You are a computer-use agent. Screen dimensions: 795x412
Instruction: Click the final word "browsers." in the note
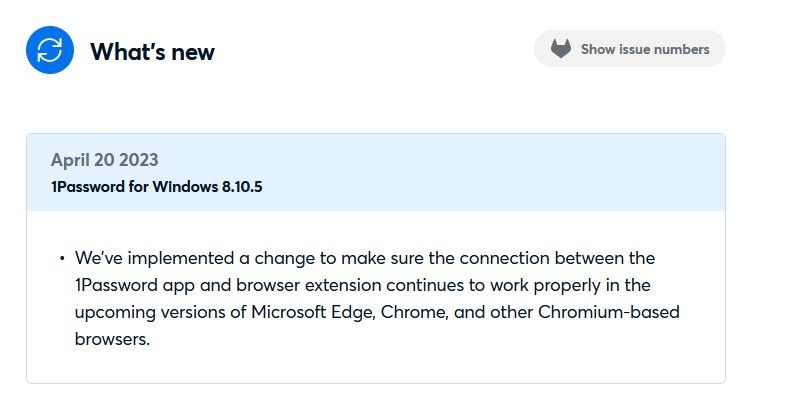point(112,339)
